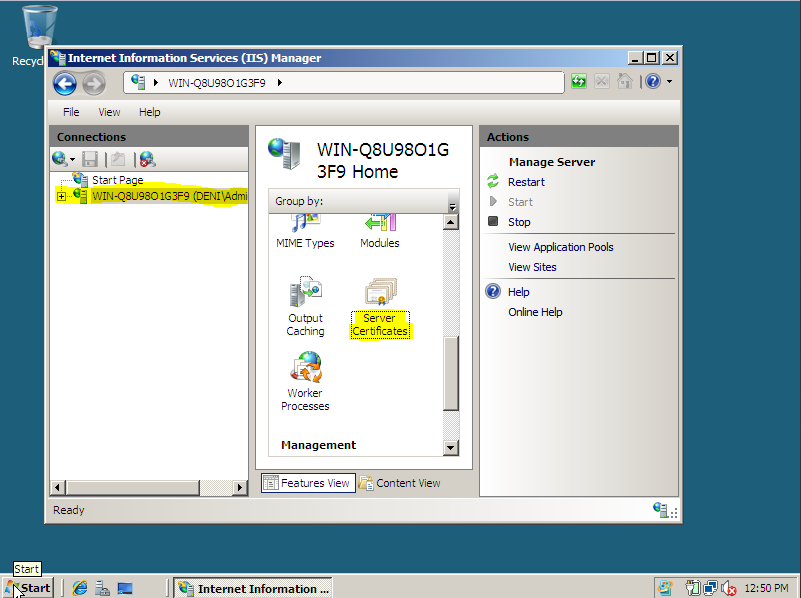The height and width of the screenshot is (598, 801).
Task: Click the greyed Stop (X) toolbar icon
Action: tap(602, 82)
